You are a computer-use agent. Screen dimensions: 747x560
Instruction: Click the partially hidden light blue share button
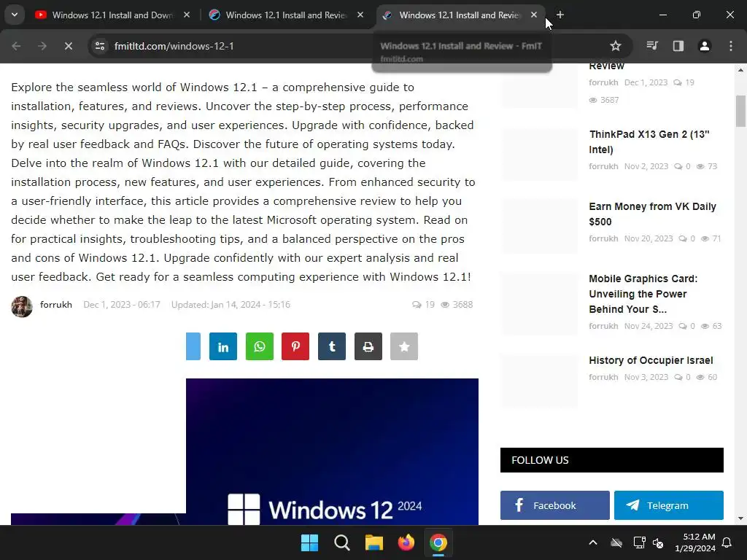tap(193, 346)
